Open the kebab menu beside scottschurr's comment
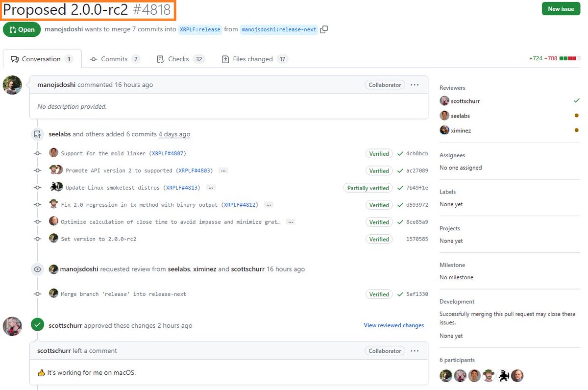 (x=415, y=351)
